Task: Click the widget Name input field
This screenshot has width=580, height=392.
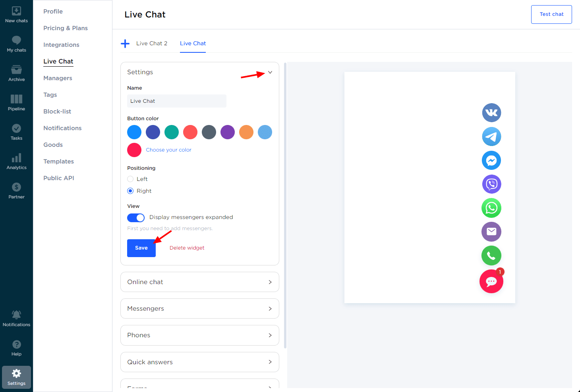Action: tap(176, 101)
